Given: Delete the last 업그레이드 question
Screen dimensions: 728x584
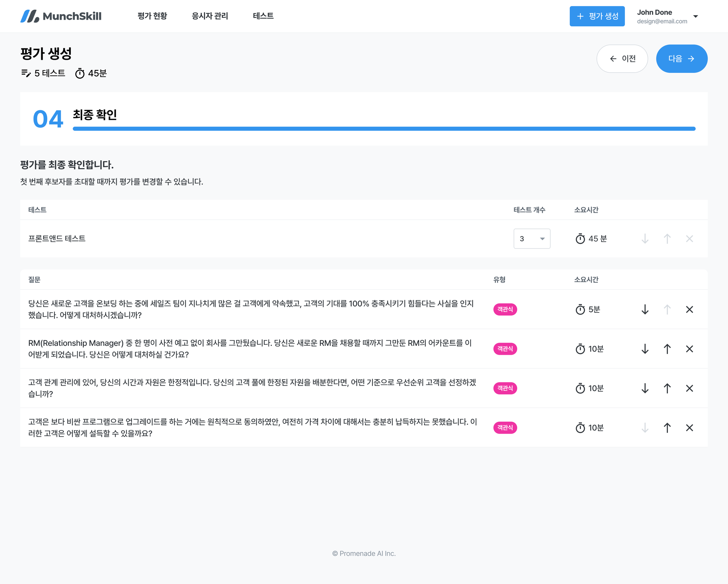Looking at the screenshot, I should point(689,428).
